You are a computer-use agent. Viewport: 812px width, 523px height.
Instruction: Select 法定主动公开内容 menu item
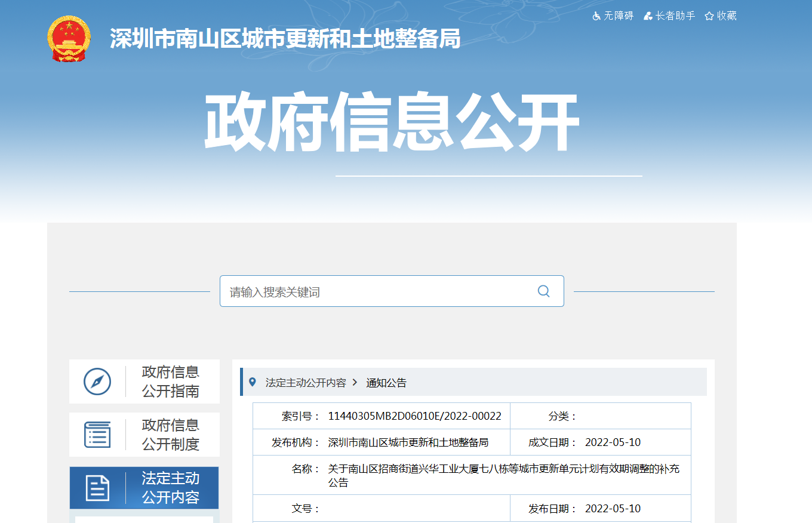pos(170,488)
